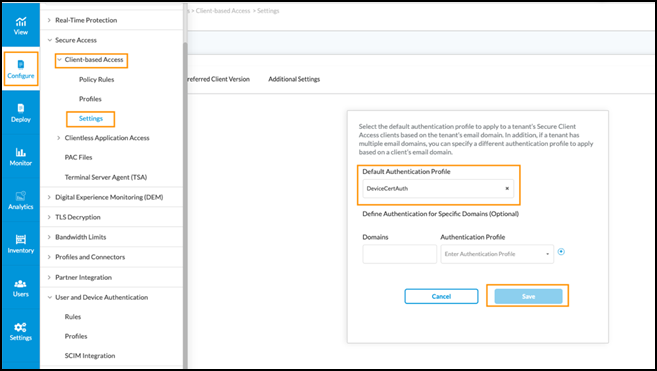Image resolution: width=657 pixels, height=371 pixels.
Task: Click the Save button
Action: pos(528,296)
